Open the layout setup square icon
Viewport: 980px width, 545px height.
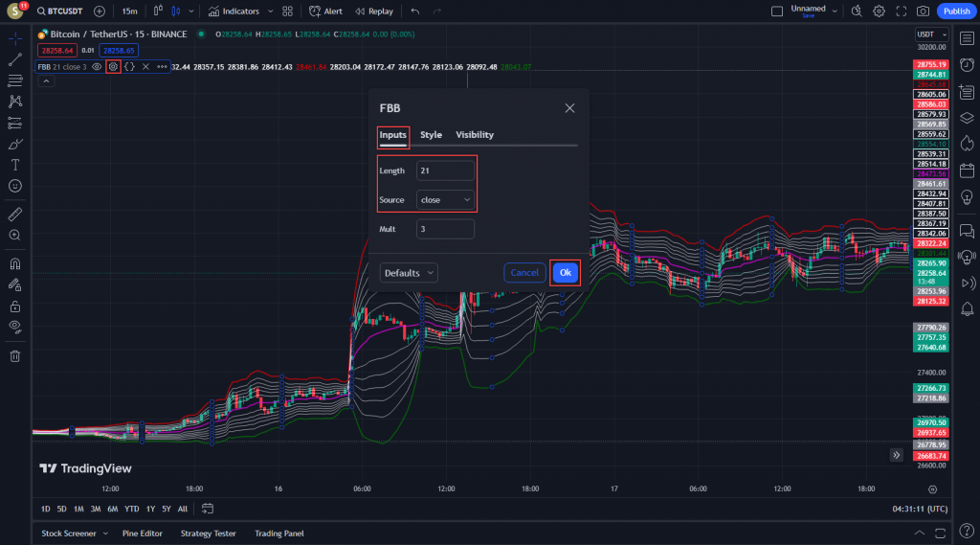pyautogui.click(x=777, y=11)
